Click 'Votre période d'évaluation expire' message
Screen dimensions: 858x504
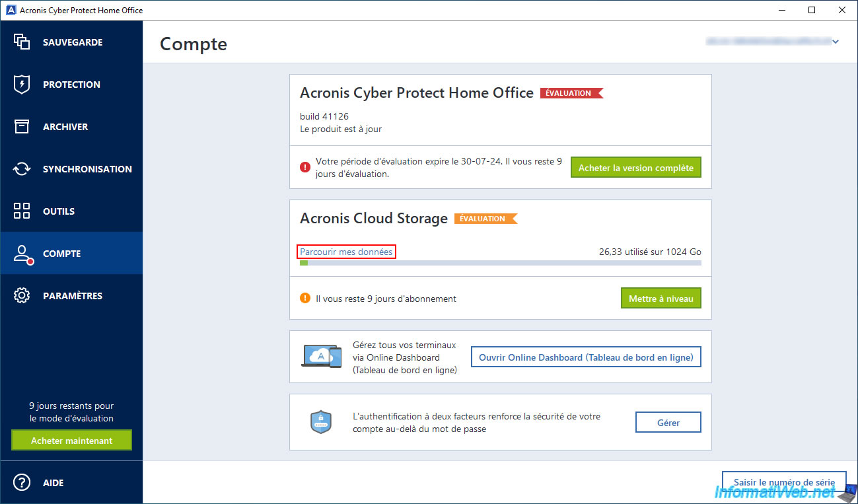coord(439,168)
